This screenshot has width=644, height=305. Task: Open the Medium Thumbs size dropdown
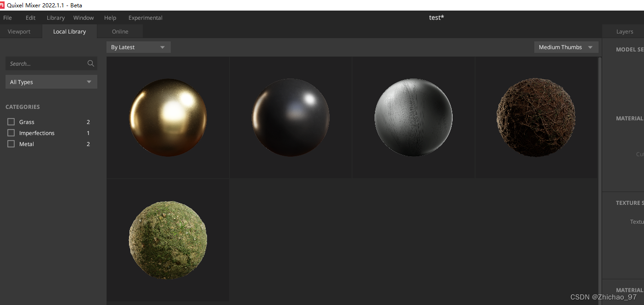[566, 47]
